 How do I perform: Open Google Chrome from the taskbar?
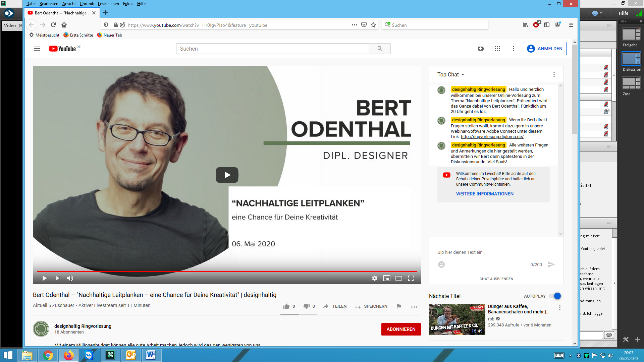[x=48, y=355]
